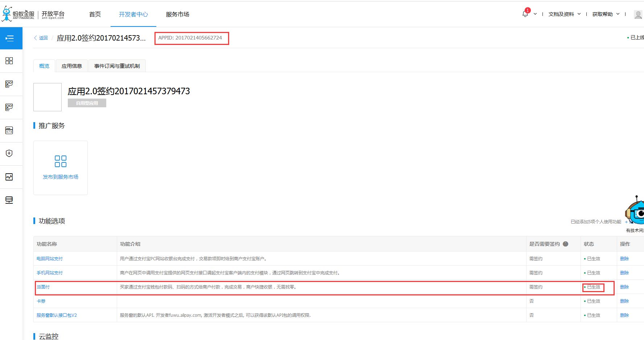The image size is (644, 340).
Task: Click the 状态 column header
Action: (589, 244)
